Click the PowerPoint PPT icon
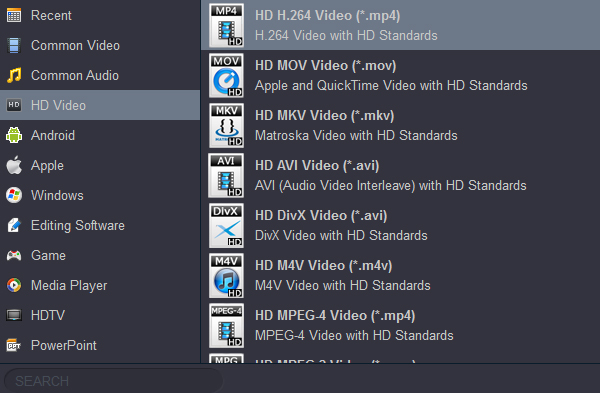This screenshot has width=600, height=393. (x=14, y=345)
